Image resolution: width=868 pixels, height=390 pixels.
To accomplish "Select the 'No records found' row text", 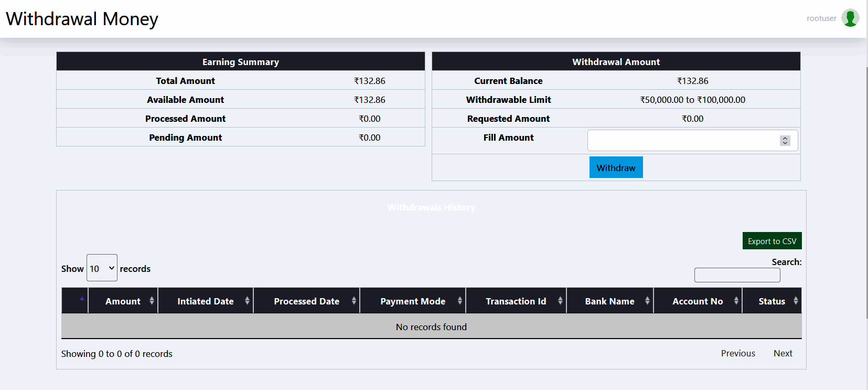I will pos(431,327).
